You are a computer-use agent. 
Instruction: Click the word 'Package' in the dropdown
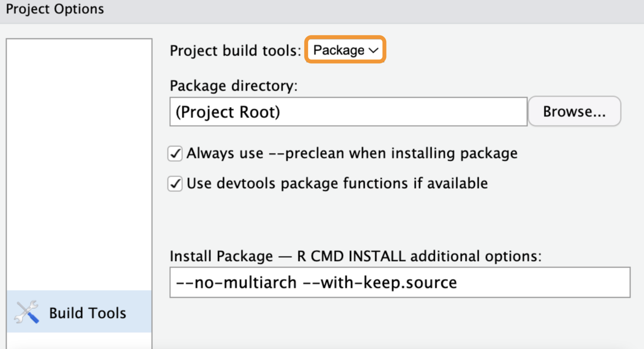(339, 50)
